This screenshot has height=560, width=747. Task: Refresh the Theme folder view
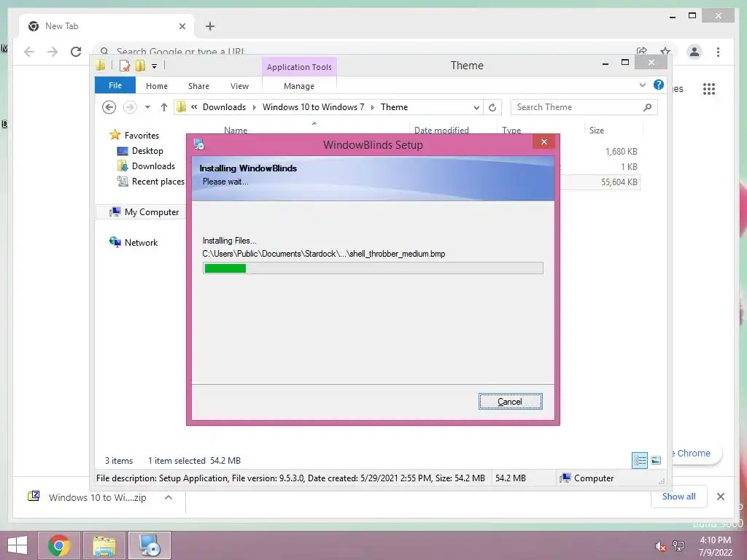click(x=492, y=108)
